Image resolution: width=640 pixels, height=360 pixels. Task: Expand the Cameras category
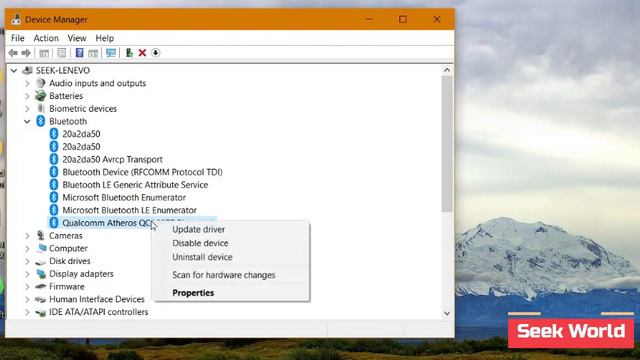(27, 236)
